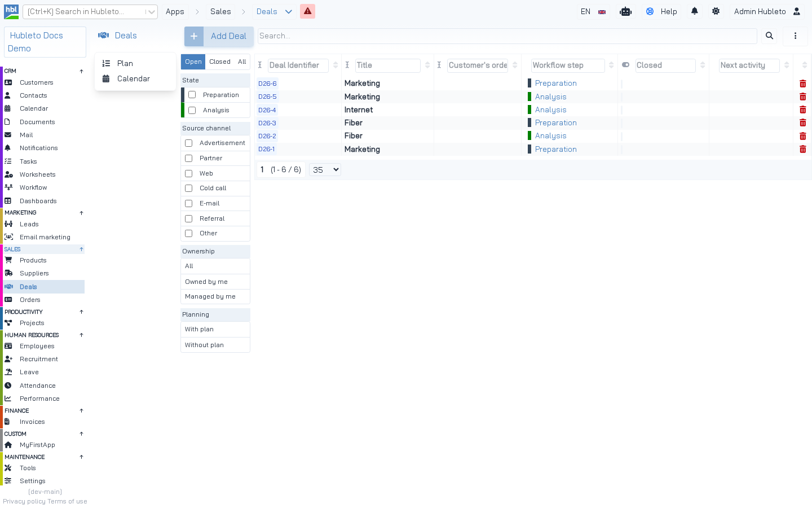Open the rows-per-page 35 dropdown
Image resolution: width=812 pixels, height=508 pixels.
[x=325, y=170]
